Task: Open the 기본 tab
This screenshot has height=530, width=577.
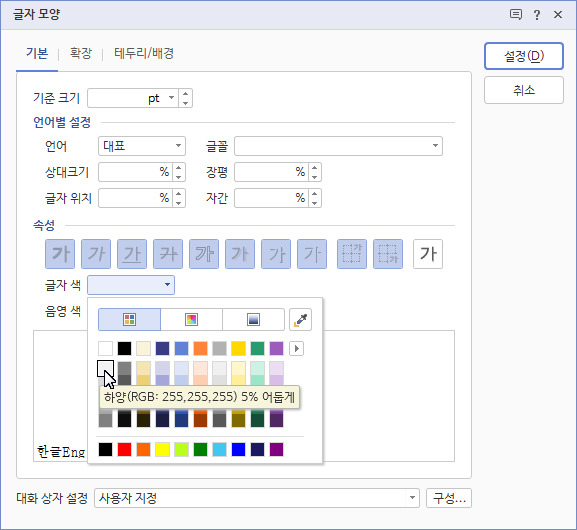Action: (x=37, y=53)
